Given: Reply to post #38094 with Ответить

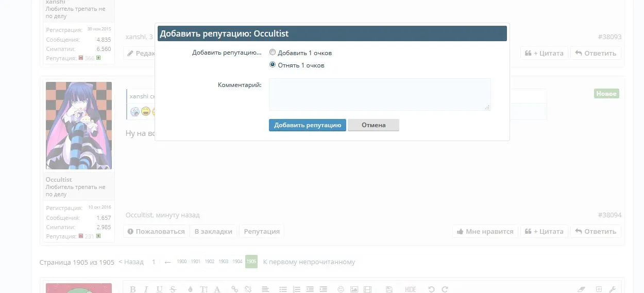Looking at the screenshot, I should point(596,232).
